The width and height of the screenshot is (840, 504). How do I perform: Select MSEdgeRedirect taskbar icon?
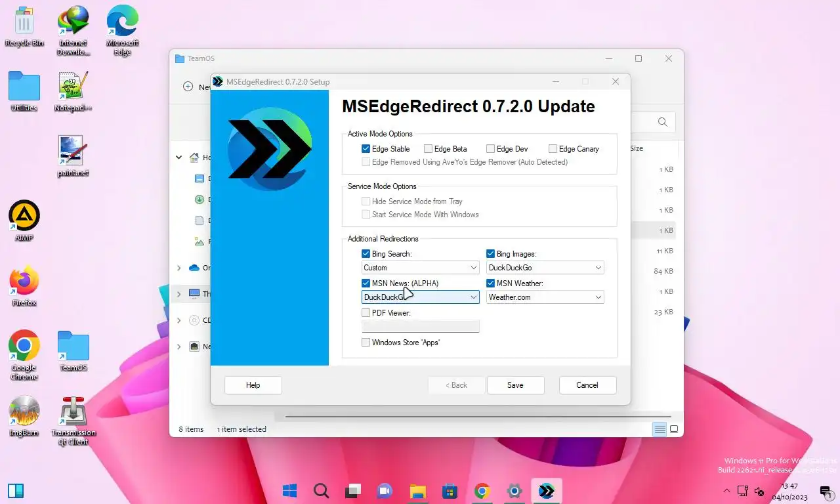[x=546, y=490]
